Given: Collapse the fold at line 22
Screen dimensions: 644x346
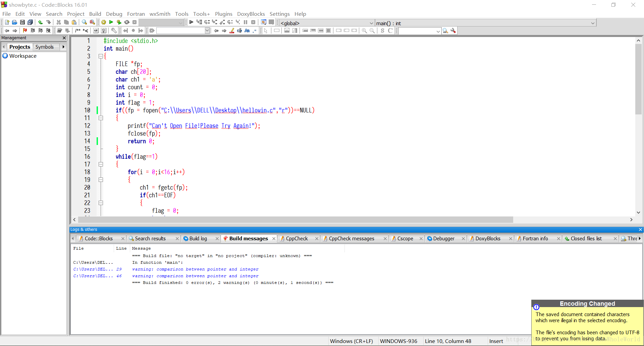Looking at the screenshot, I should pos(101,203).
